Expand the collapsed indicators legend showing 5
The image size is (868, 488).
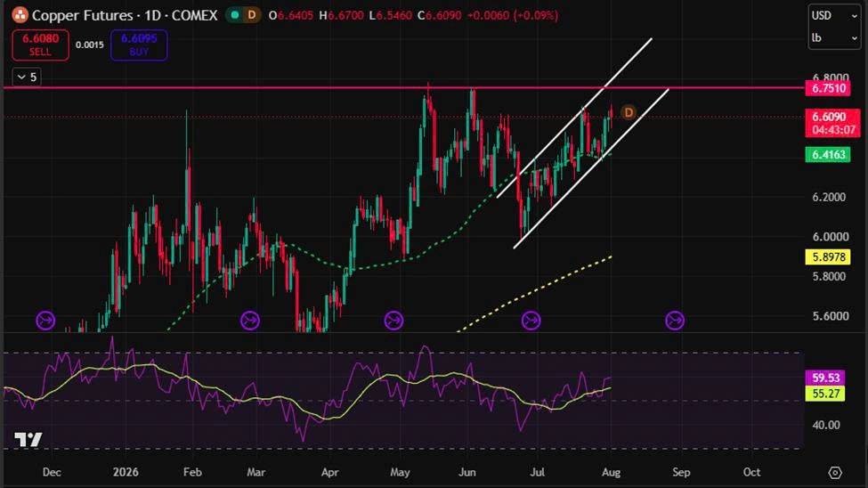click(27, 77)
